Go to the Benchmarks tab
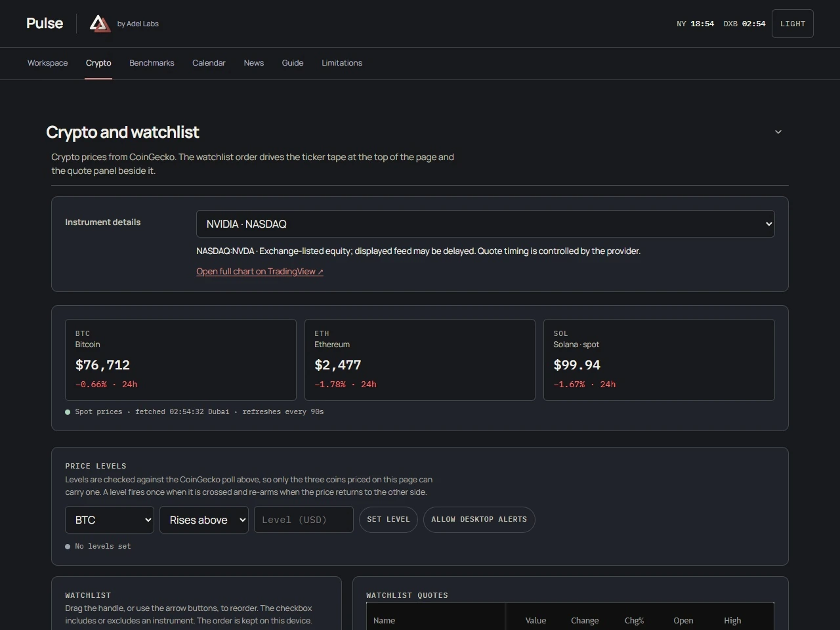 [x=152, y=63]
